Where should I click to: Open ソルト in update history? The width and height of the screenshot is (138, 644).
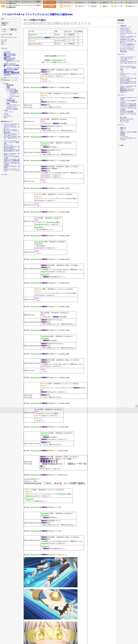122,71
